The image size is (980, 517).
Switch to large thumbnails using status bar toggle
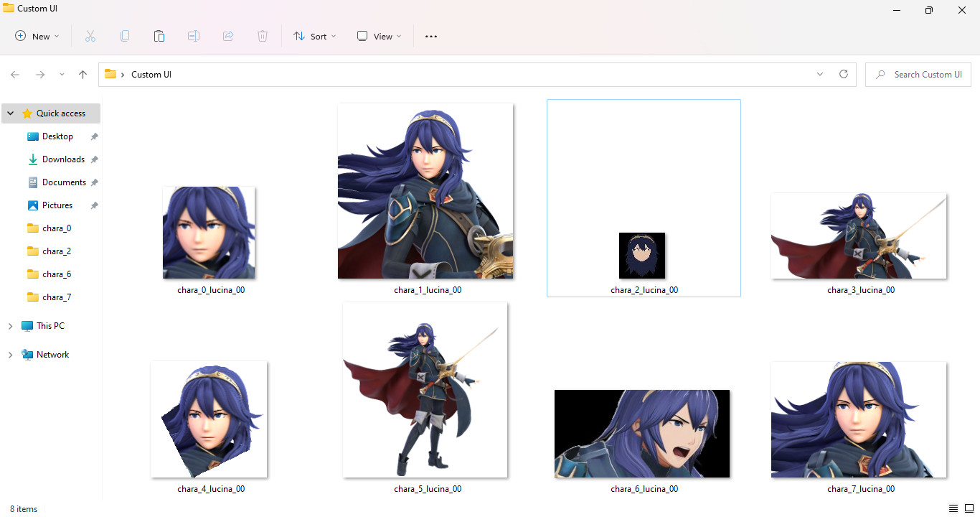[970, 508]
